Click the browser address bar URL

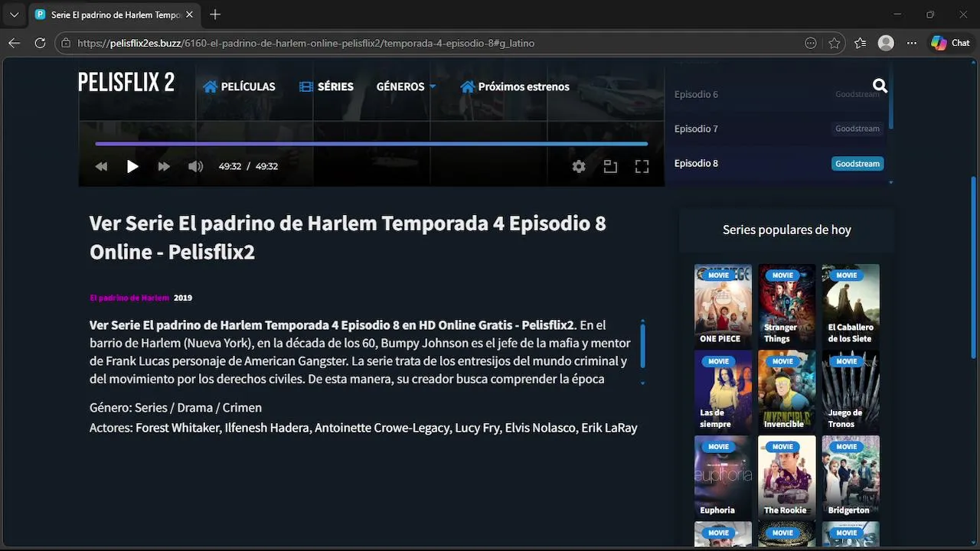tap(306, 43)
